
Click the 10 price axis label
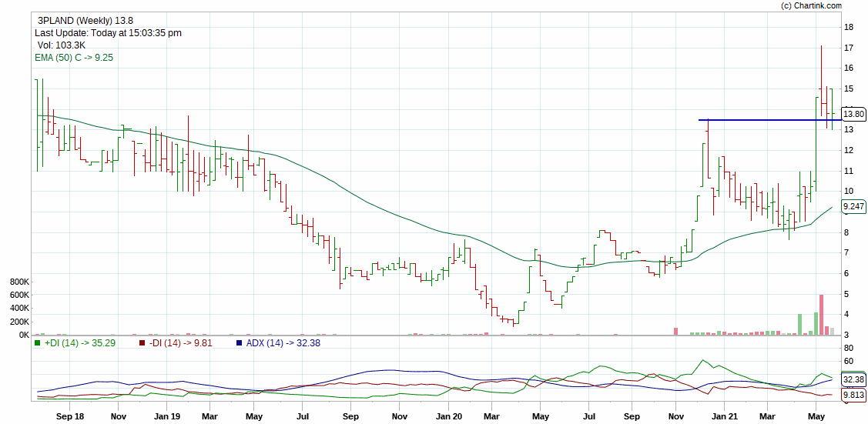click(x=849, y=192)
